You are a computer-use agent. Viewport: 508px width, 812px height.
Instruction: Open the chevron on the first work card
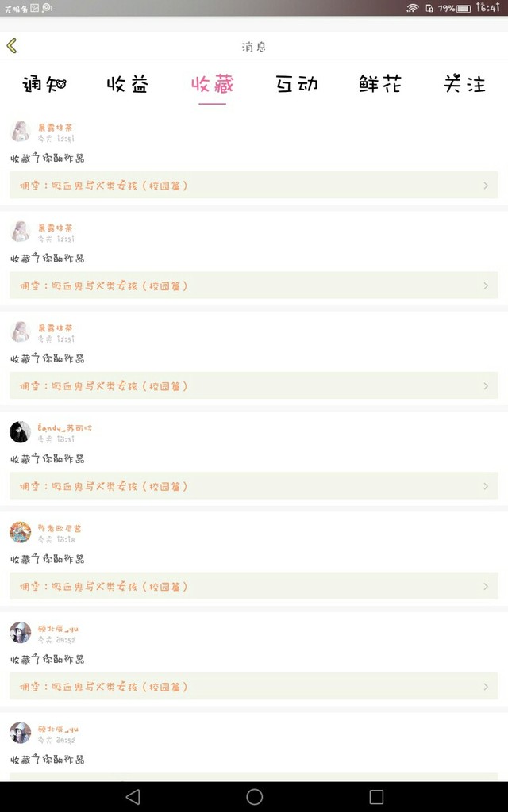tap(486, 186)
